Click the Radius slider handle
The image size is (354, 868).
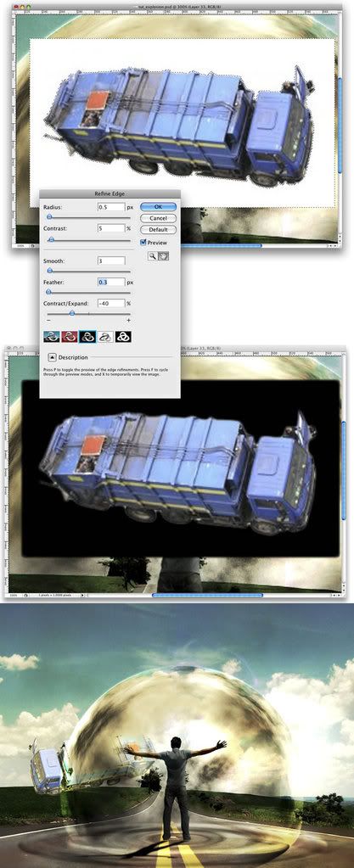[49, 217]
